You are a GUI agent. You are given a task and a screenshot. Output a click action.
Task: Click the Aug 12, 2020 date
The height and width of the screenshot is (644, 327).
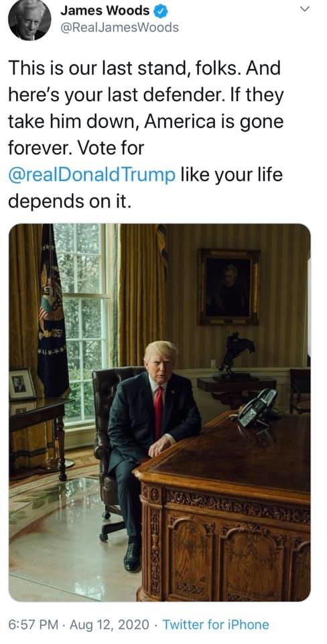pos(109,625)
